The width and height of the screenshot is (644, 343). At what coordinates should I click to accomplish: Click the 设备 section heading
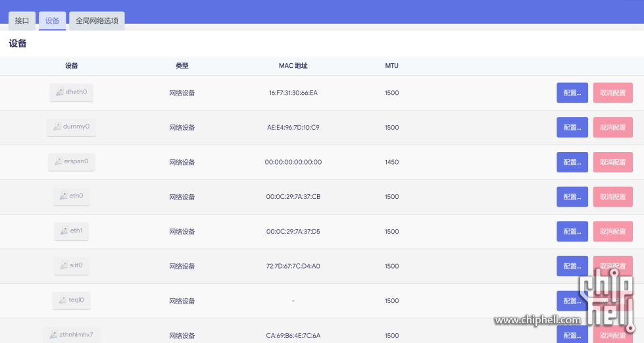18,43
